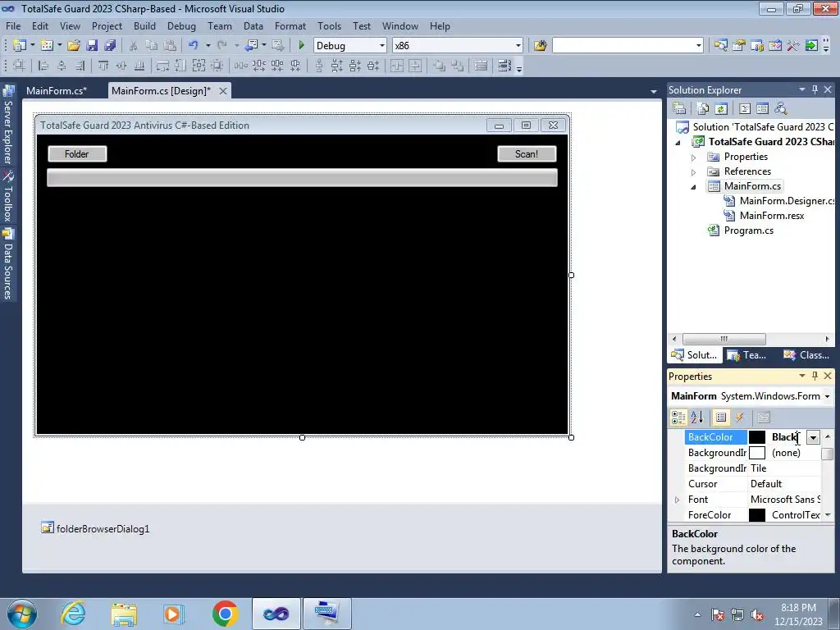
Task: Toggle auto-hide pin on Properties panel
Action: click(x=815, y=376)
